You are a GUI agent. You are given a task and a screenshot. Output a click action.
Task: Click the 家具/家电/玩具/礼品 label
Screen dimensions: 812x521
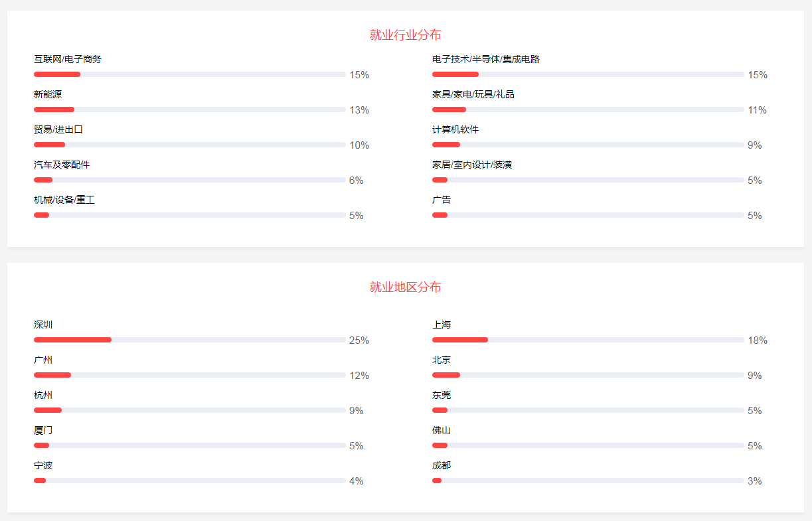coord(473,94)
